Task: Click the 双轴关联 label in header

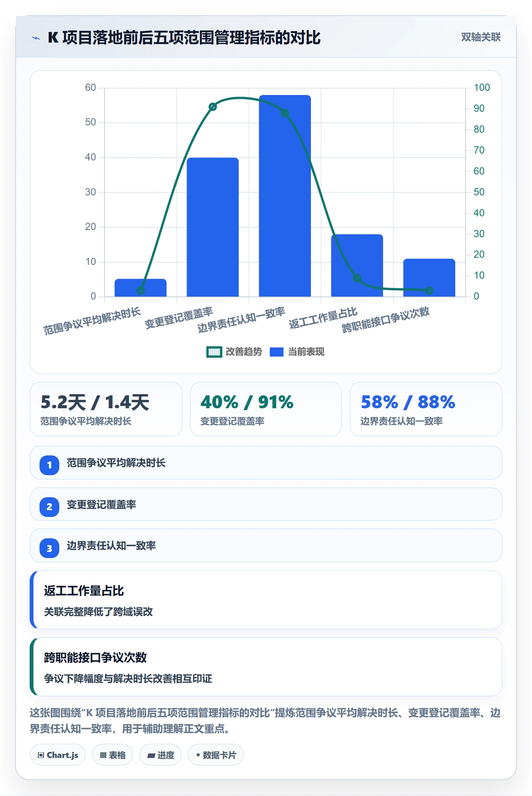Action: point(481,37)
